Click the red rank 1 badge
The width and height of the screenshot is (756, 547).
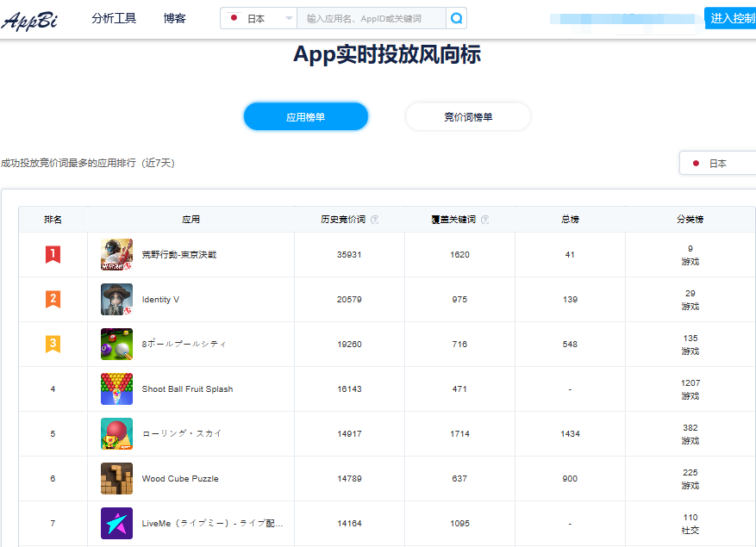pyautogui.click(x=53, y=253)
